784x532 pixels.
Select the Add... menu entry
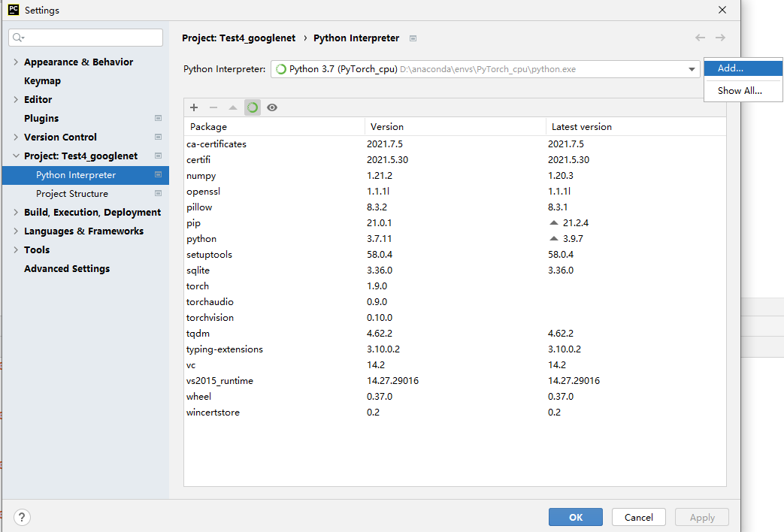point(743,68)
